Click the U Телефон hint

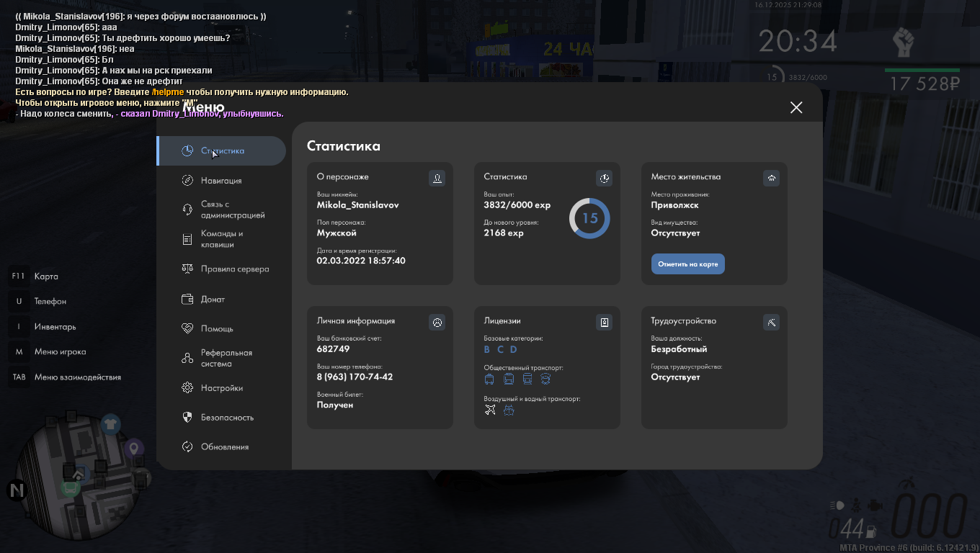coord(38,301)
